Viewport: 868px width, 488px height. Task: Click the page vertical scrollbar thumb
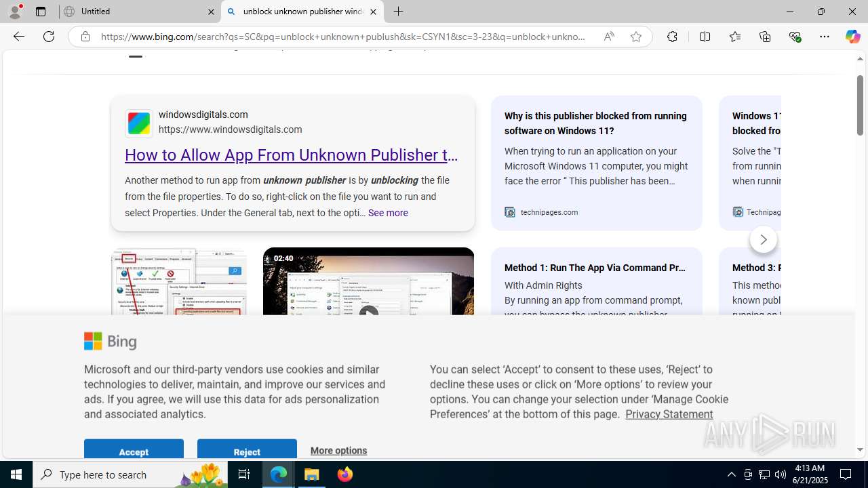coord(860,105)
